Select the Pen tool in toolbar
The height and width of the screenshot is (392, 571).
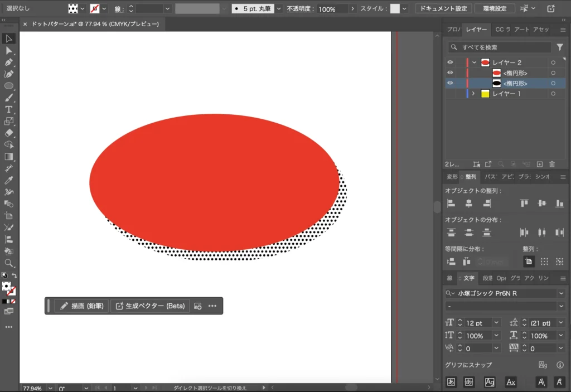tap(9, 62)
